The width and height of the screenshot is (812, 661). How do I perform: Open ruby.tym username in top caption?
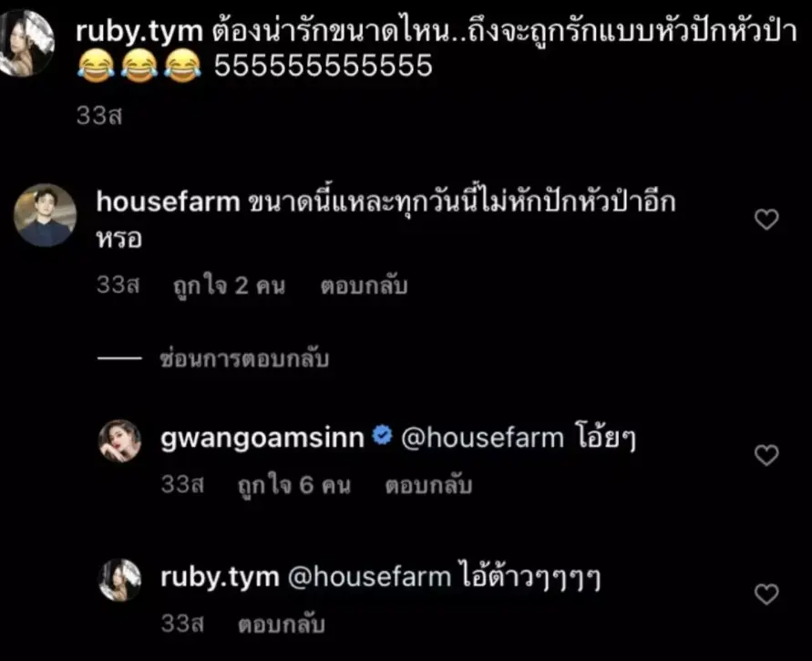point(139,32)
